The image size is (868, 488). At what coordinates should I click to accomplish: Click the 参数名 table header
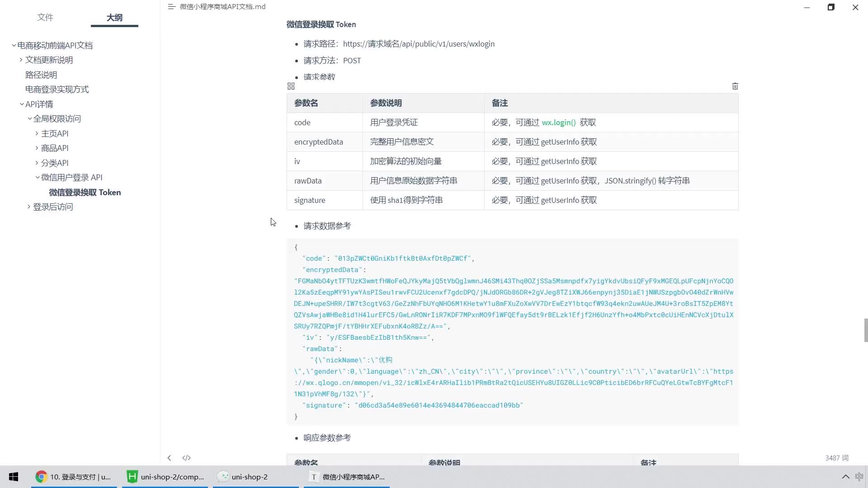(325, 103)
